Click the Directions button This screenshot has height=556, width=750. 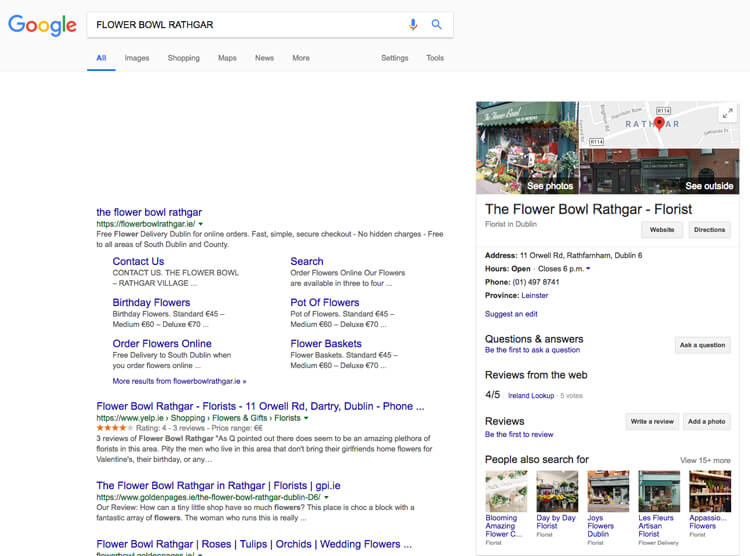point(709,230)
